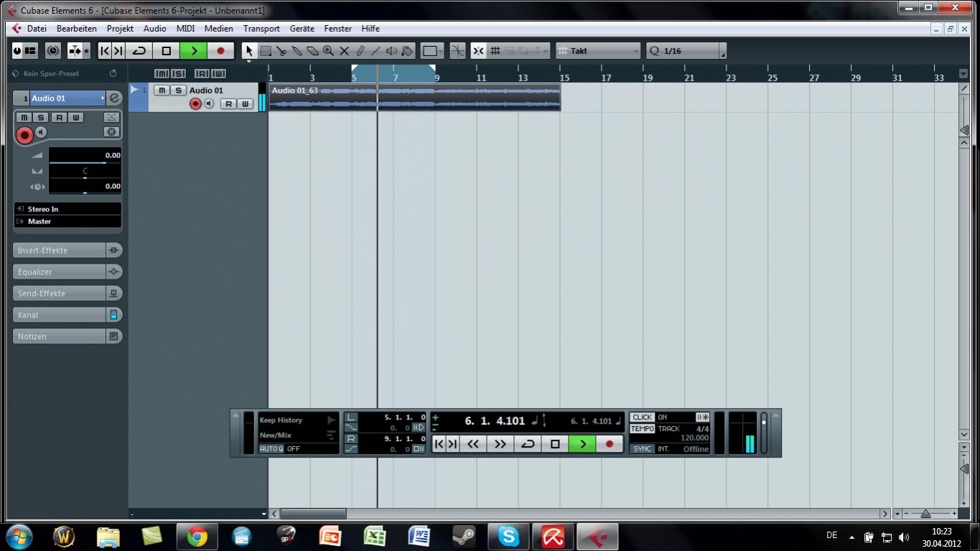Open the Stereo In input routing
This screenshot has height=551, width=980.
[x=67, y=209]
